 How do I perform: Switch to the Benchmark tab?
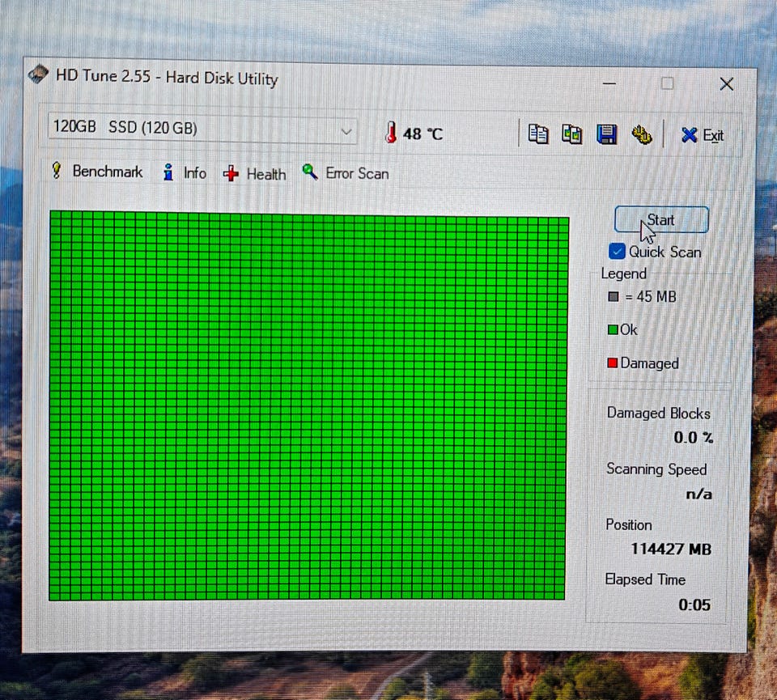tap(98, 172)
